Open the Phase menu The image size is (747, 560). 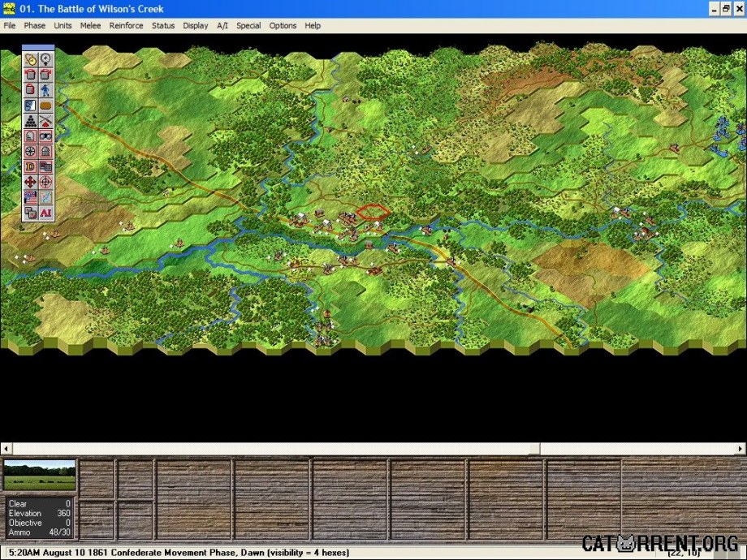click(35, 26)
